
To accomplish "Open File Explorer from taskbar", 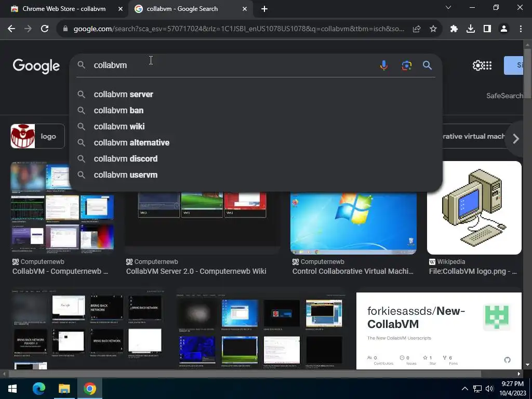I will tap(64, 389).
